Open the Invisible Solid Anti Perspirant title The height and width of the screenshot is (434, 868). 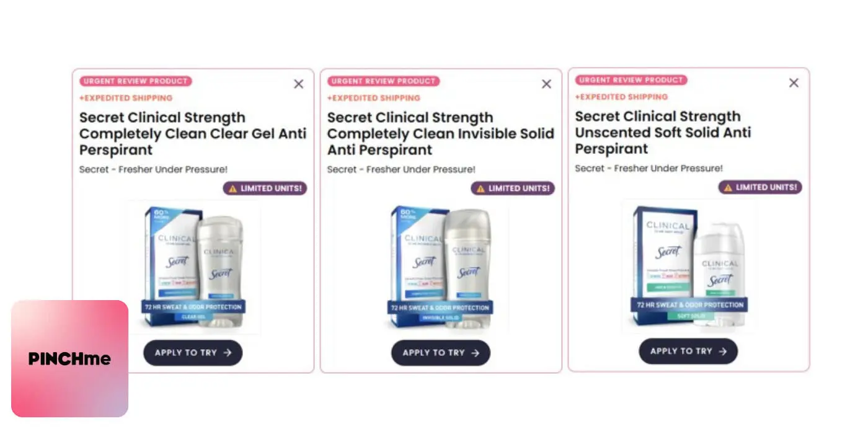click(441, 134)
